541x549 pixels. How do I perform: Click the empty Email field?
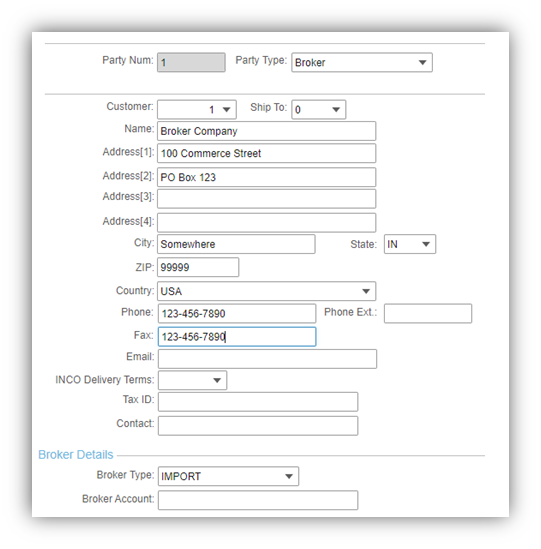click(x=267, y=359)
